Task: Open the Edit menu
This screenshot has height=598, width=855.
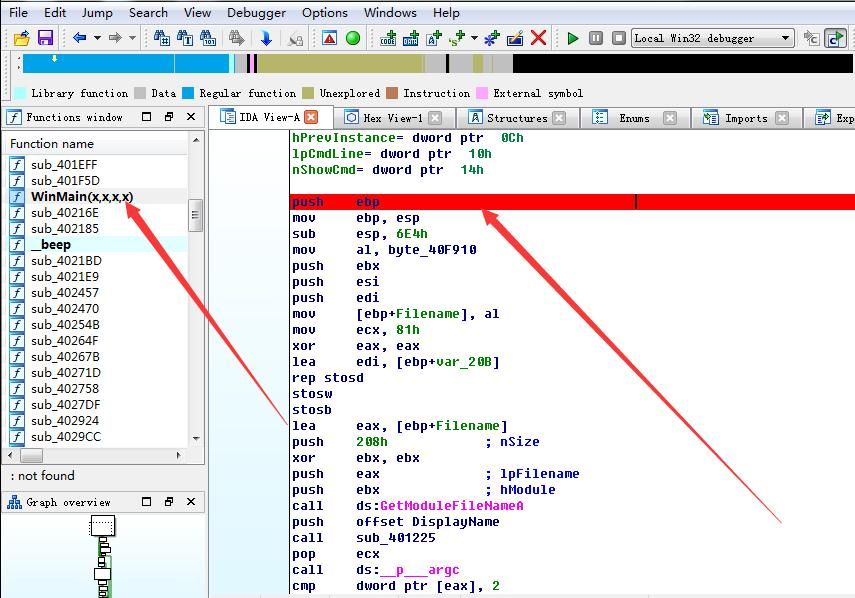Action: [x=55, y=13]
